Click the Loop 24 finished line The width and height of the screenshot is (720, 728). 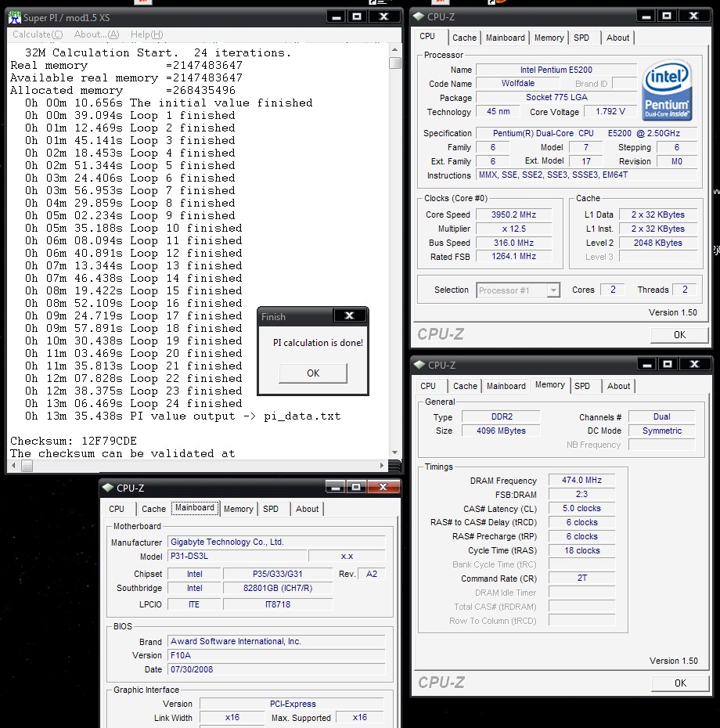coord(134,403)
